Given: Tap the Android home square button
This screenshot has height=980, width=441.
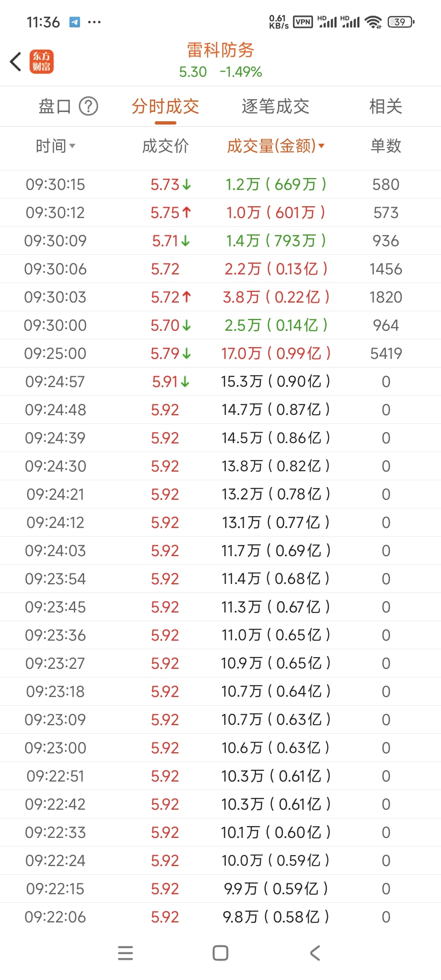Looking at the screenshot, I should click(220, 953).
